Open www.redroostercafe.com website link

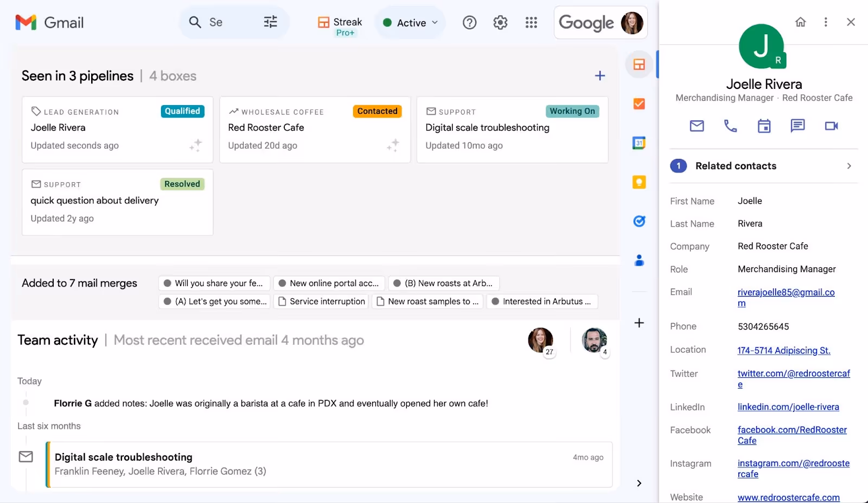pyautogui.click(x=788, y=498)
